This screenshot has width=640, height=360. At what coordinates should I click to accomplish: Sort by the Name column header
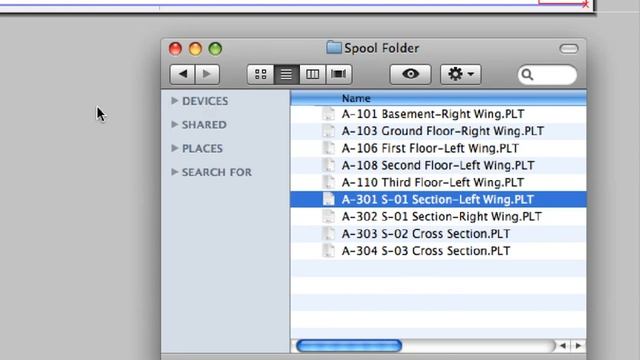438,98
